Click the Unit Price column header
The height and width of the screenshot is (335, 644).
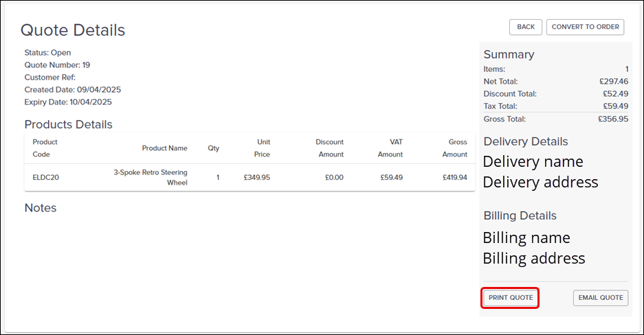click(x=259, y=148)
